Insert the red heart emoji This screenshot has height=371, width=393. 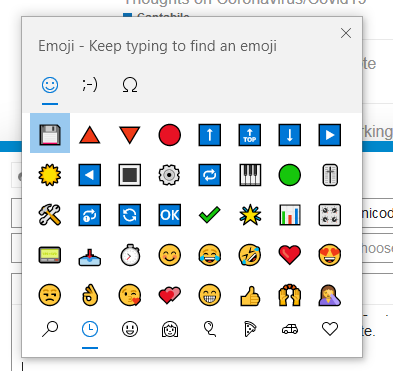click(x=290, y=255)
